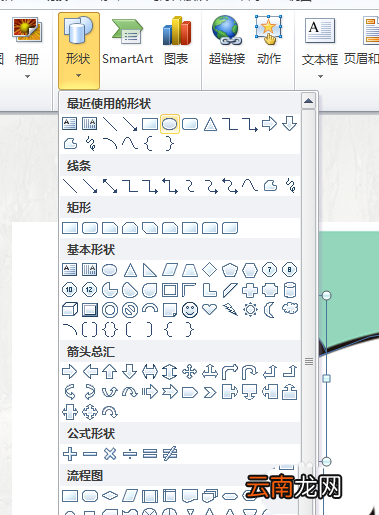Open the 文本框 text box dropdown
This screenshot has height=515, width=379.
[320, 49]
